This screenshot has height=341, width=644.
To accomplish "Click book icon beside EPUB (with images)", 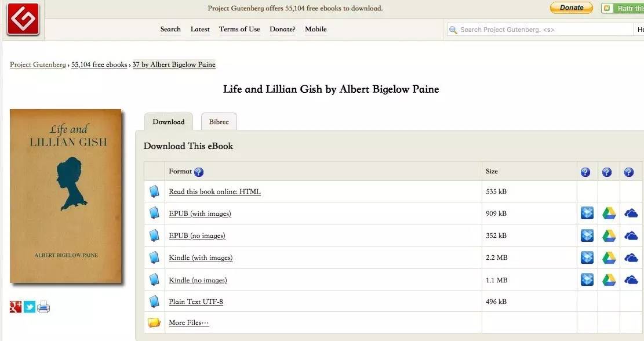I will click(154, 213).
